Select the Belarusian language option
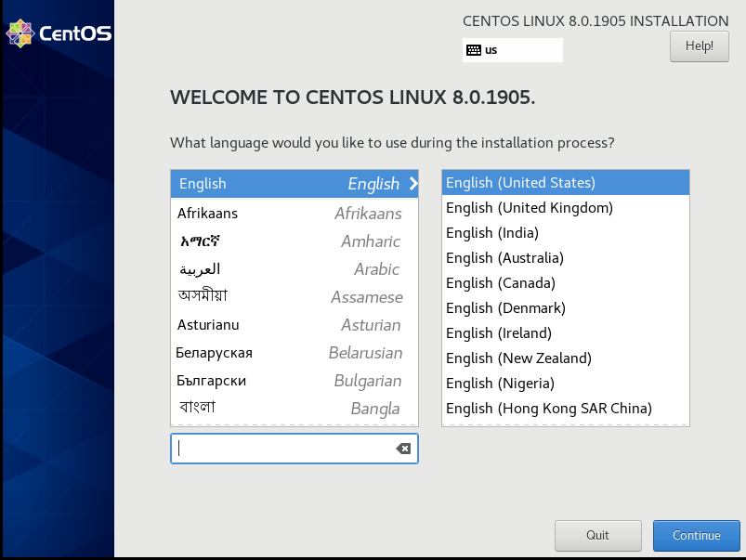Screen dimensions: 746x560 (279, 352)
